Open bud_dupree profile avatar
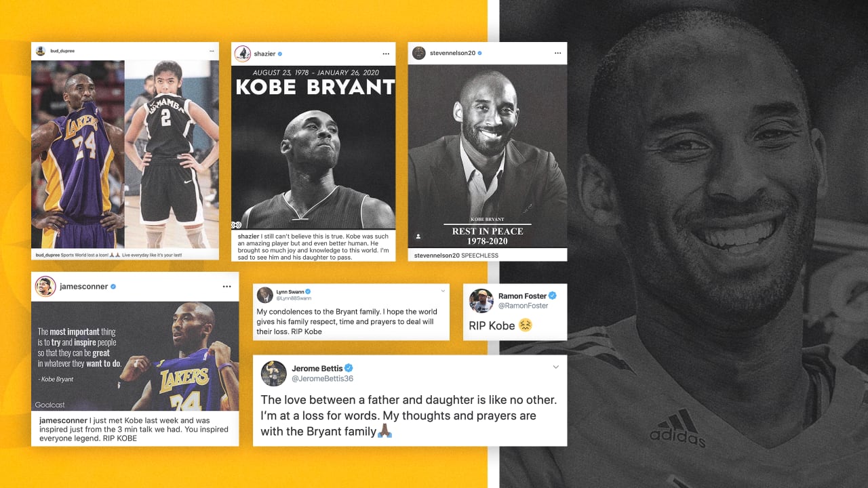The width and height of the screenshot is (868, 488). pyautogui.click(x=41, y=51)
